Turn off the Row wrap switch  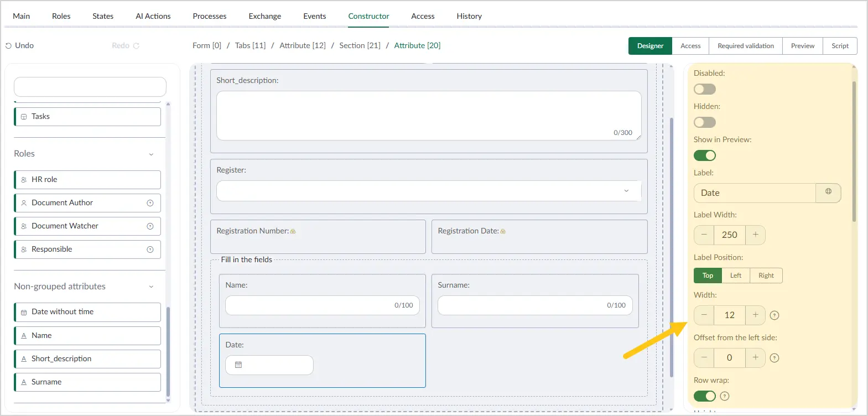(x=705, y=396)
